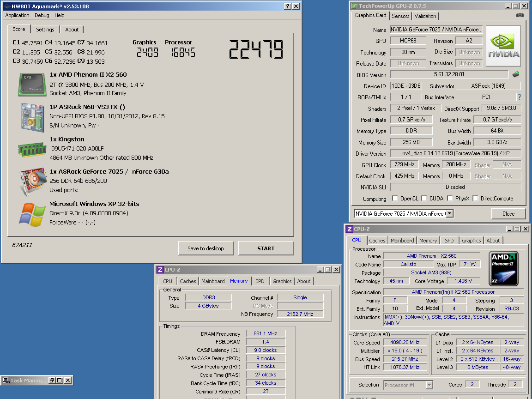532x399 pixels.
Task: Click the Core Speed value 4090.20 MHz
Action: [405, 342]
